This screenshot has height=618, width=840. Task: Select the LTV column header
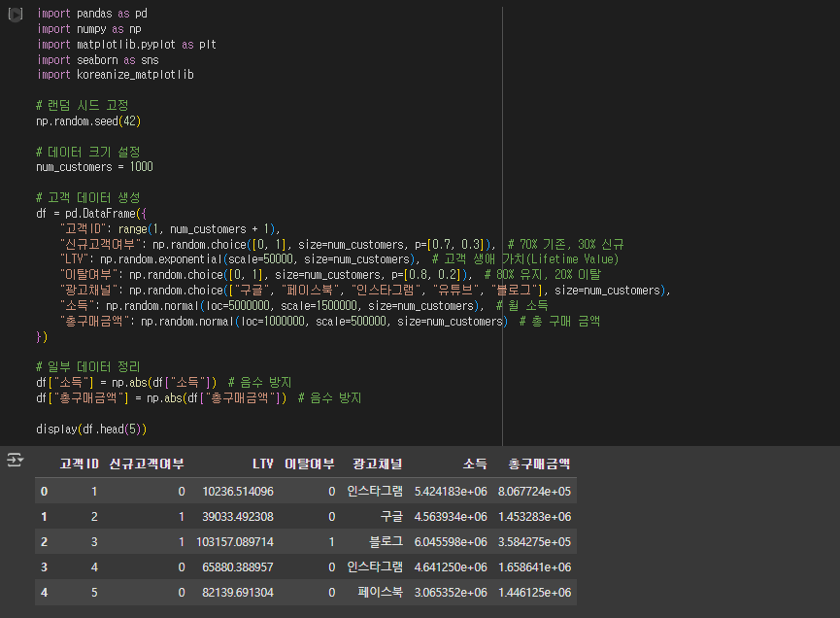pyautogui.click(x=262, y=463)
